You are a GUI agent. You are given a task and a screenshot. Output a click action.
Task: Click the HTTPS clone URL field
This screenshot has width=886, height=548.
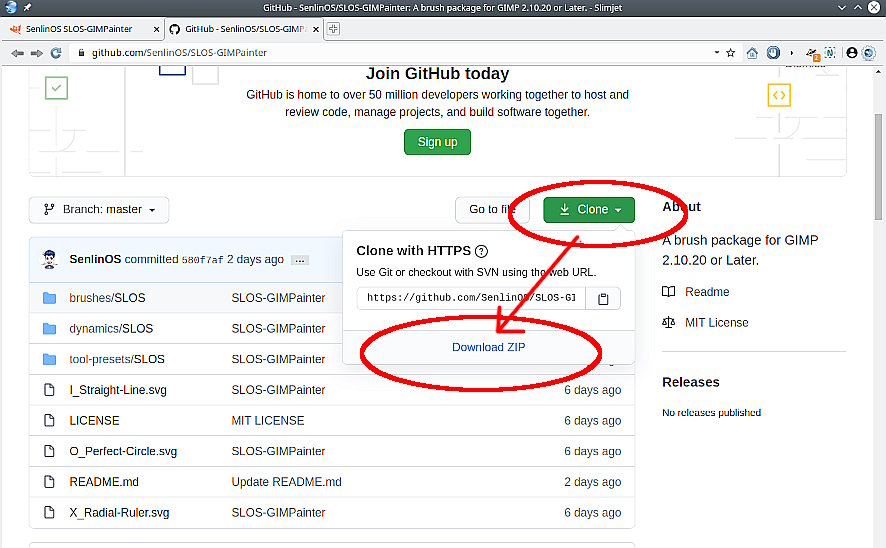[x=471, y=298]
